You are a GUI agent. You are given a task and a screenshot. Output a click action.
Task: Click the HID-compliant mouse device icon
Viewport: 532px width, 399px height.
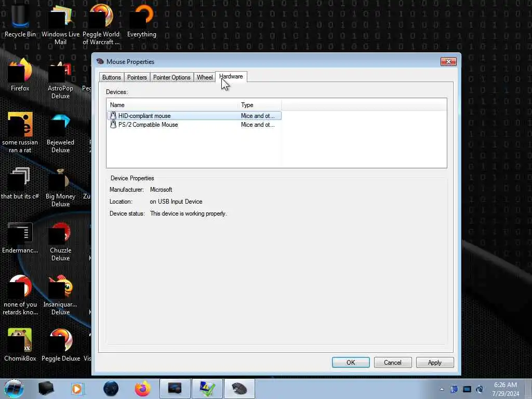pos(113,116)
